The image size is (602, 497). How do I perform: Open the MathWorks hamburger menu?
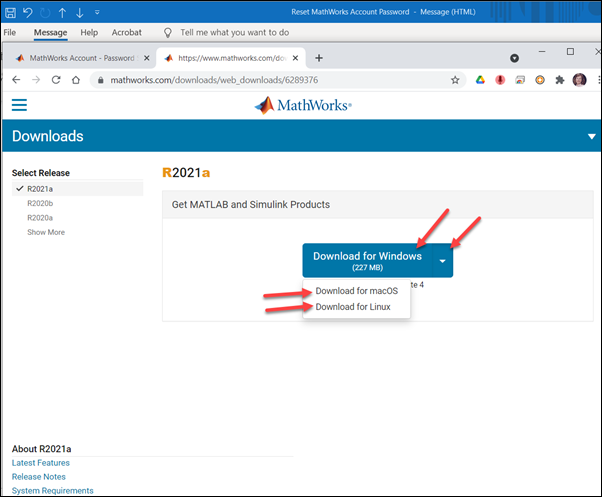click(19, 105)
